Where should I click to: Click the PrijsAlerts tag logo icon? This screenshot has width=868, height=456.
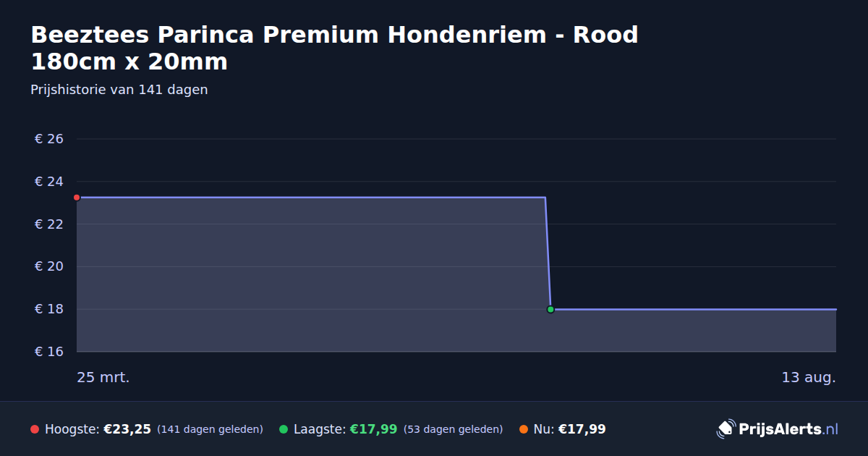pos(726,429)
